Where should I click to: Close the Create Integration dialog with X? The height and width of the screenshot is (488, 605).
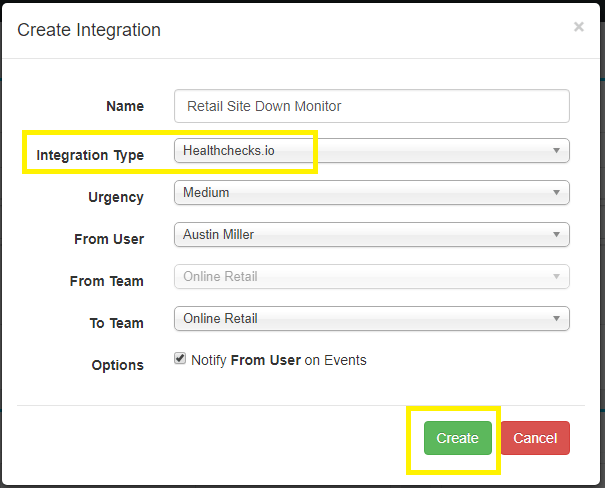[578, 27]
